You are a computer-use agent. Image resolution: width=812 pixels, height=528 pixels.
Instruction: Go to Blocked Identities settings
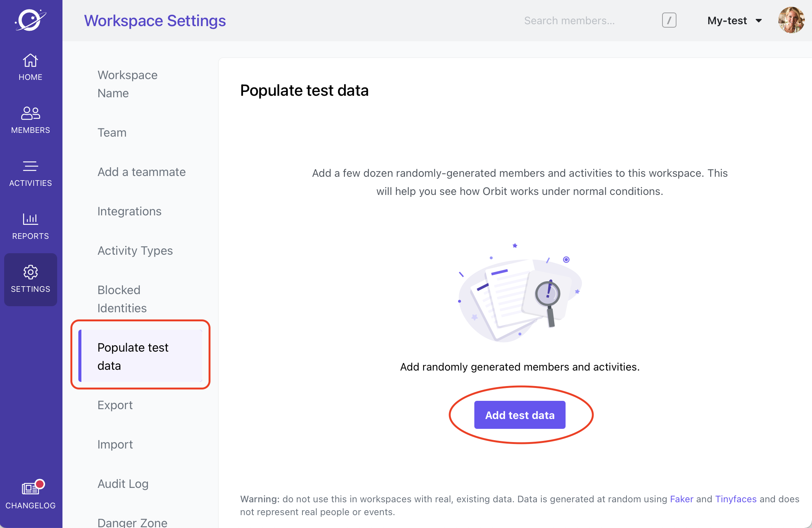click(x=122, y=299)
